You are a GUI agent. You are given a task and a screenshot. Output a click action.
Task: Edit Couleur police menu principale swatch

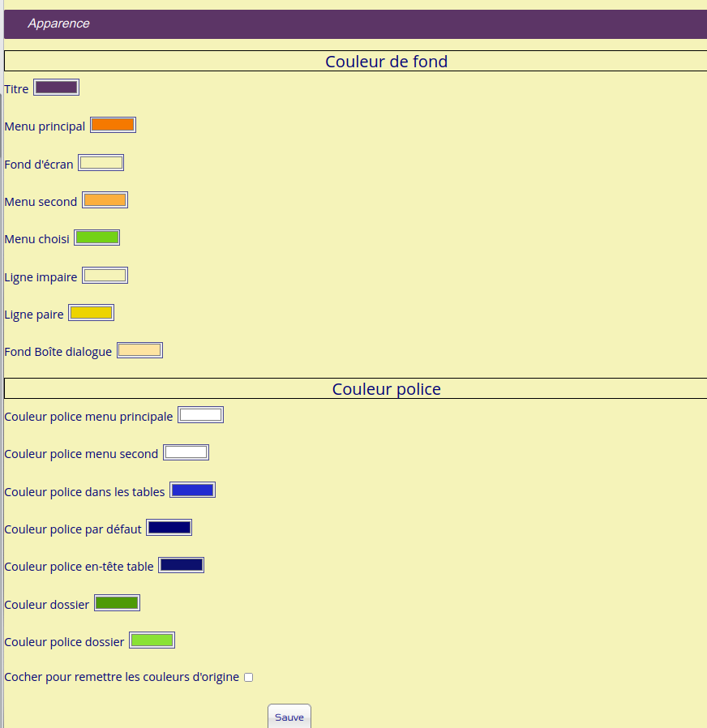pyautogui.click(x=200, y=415)
